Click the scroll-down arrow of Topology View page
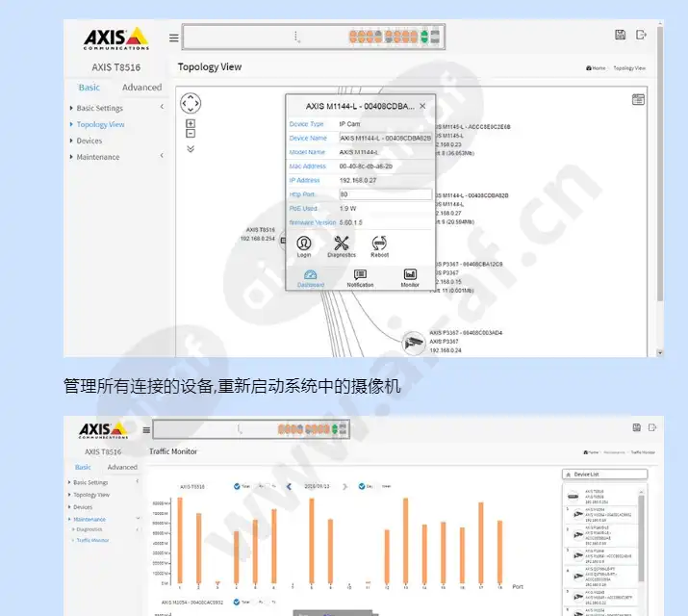This screenshot has width=688, height=616. (x=660, y=352)
